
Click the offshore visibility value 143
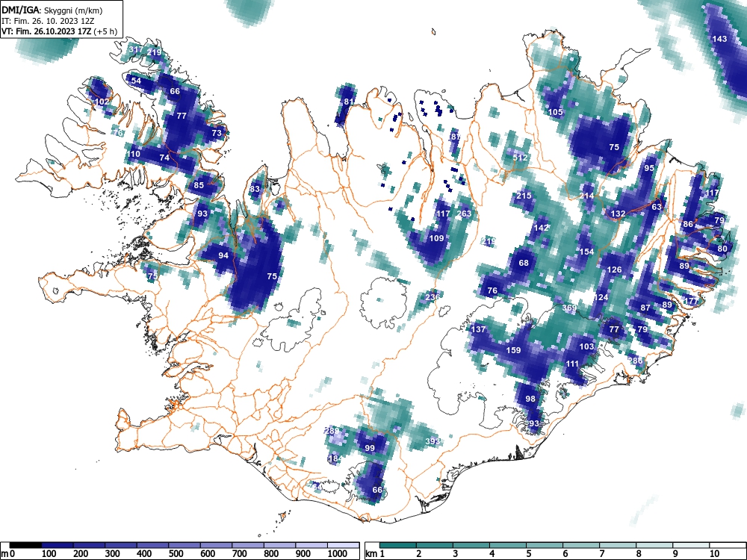coord(719,39)
